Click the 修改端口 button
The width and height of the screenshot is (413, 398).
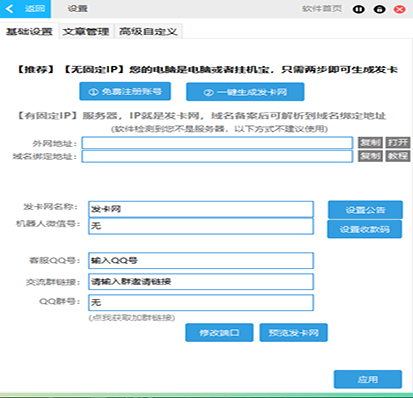pyautogui.click(x=219, y=333)
